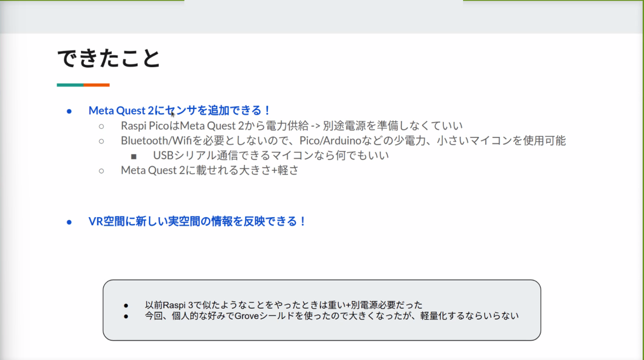This screenshot has width=644, height=360.
Task: Click the heading VR空間に新しい実空間の情報を反映できる！
Action: pos(197,221)
